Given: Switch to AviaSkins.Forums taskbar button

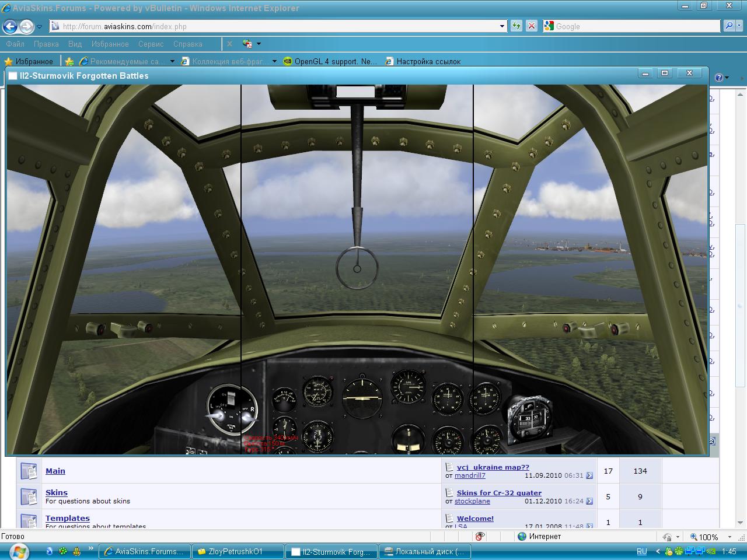Looking at the screenshot, I should click(146, 551).
